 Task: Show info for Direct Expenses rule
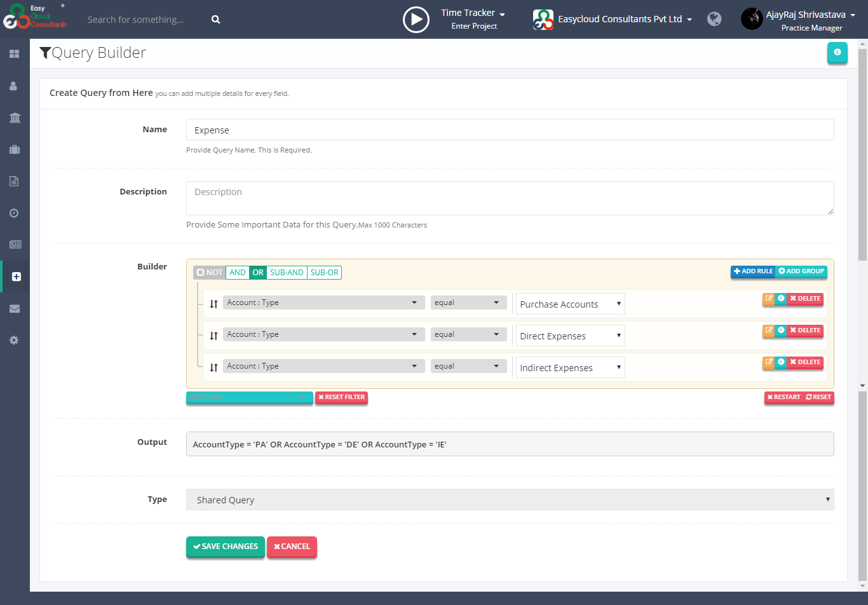(x=781, y=330)
